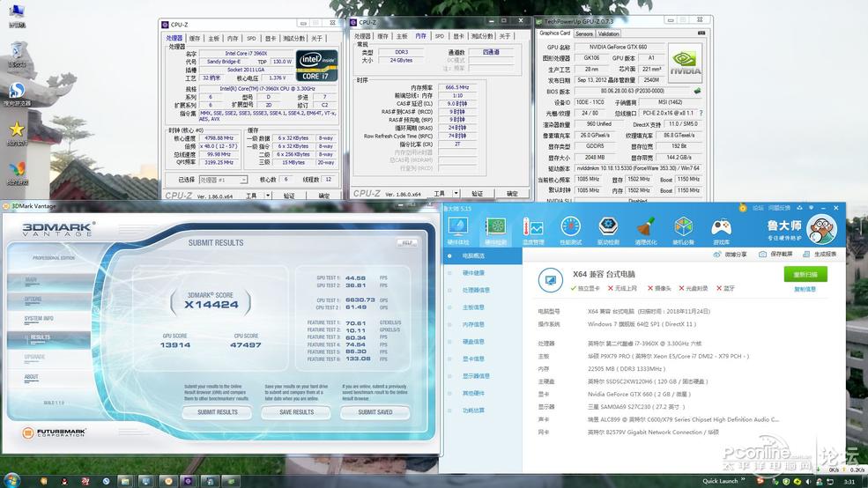Click the BIOS save chip icon in GPU-Z
This screenshot has height=488, width=868.
pos(698,91)
